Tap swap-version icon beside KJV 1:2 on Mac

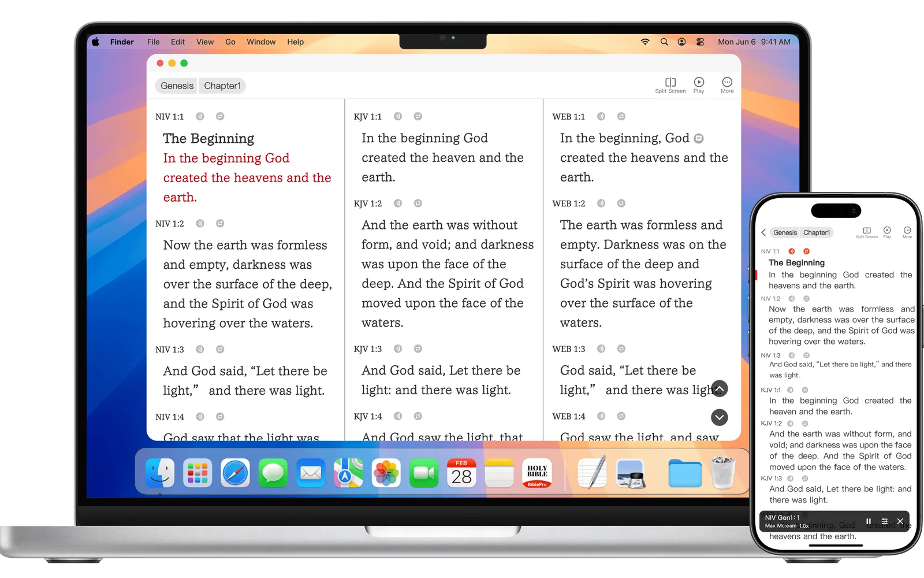pyautogui.click(x=418, y=203)
